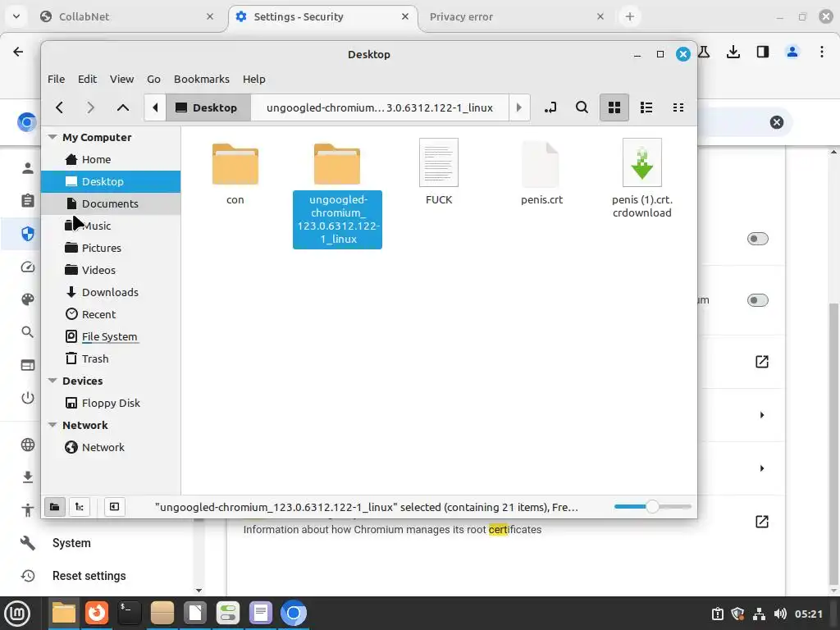The image size is (840, 630).
Task: Click Desktop path bar button
Action: click(208, 107)
